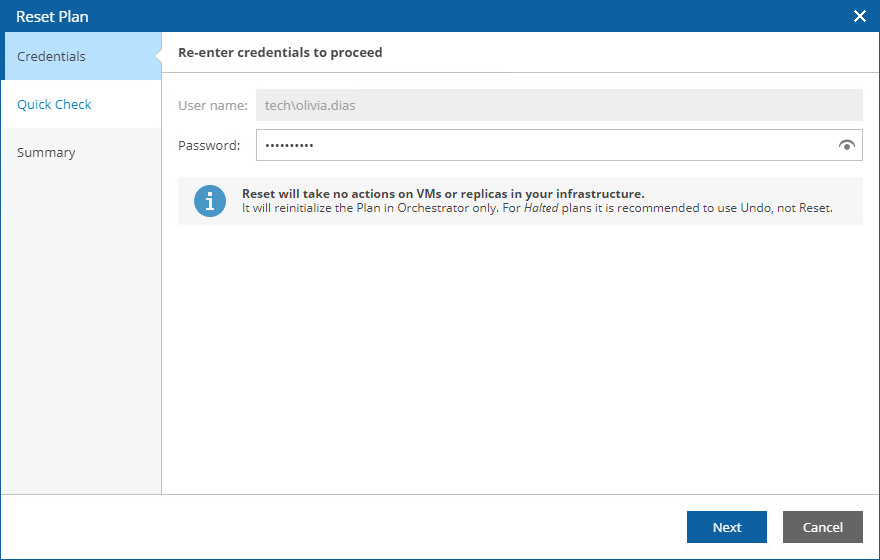
Task: Click the blank area below the info banner
Action: [x=520, y=360]
